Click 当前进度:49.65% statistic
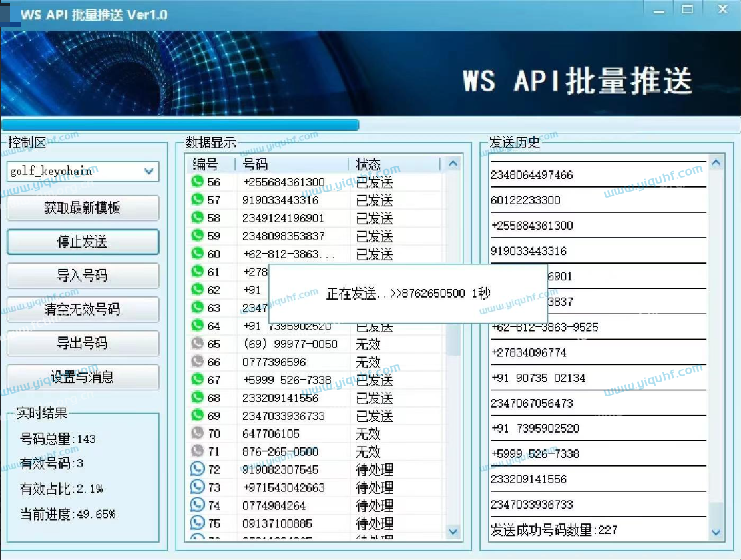Image resolution: width=741 pixels, height=560 pixels. [68, 514]
